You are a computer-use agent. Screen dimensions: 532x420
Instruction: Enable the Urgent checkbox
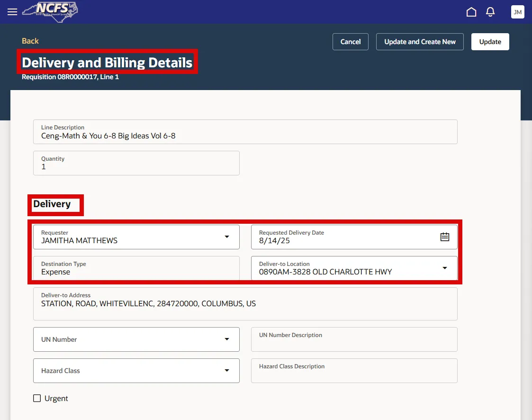pos(37,398)
